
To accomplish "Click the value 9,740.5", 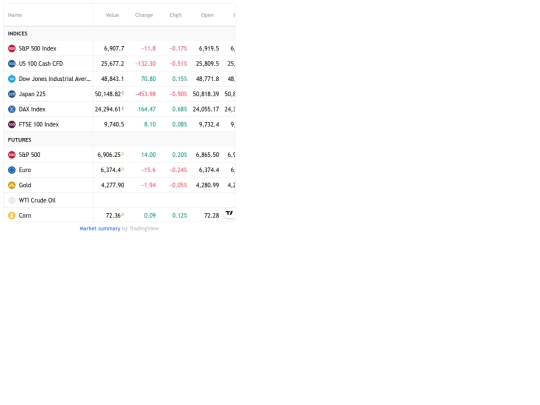I will coord(114,124).
